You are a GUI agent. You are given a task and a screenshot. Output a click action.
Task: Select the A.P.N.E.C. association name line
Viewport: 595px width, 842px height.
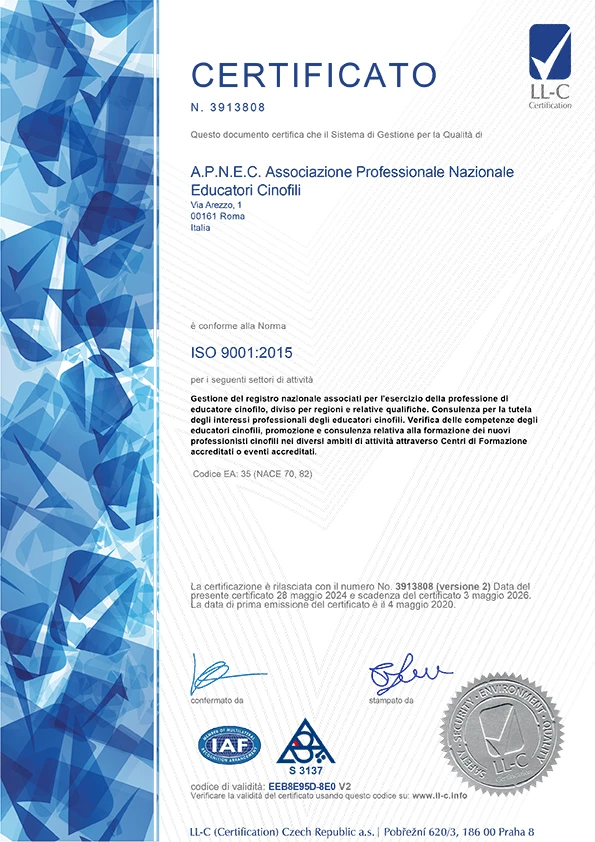352,172
